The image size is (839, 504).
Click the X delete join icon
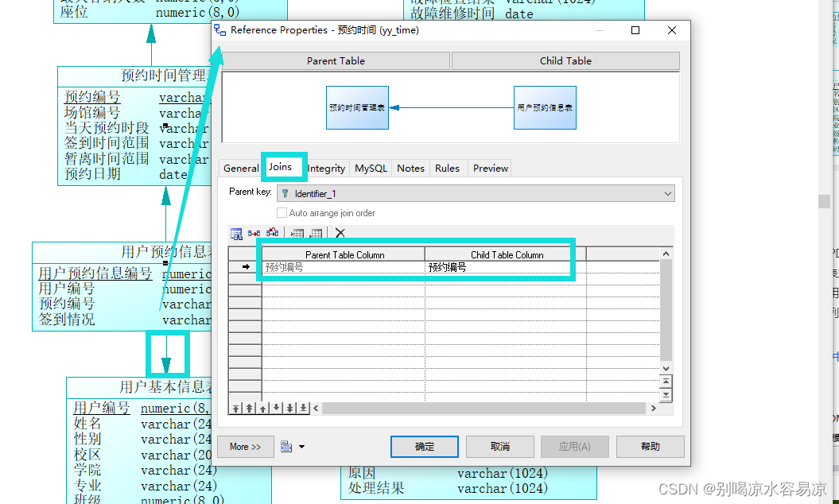tap(340, 232)
